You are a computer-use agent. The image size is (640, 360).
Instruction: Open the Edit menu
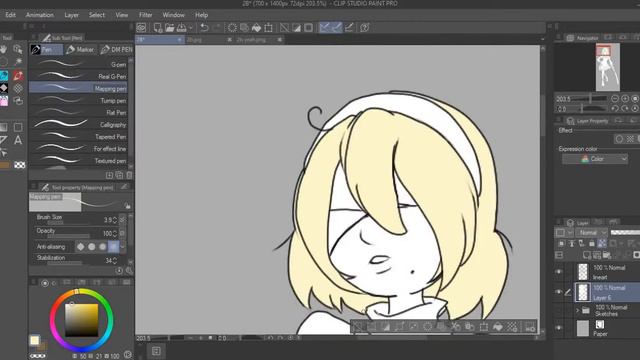11,15
